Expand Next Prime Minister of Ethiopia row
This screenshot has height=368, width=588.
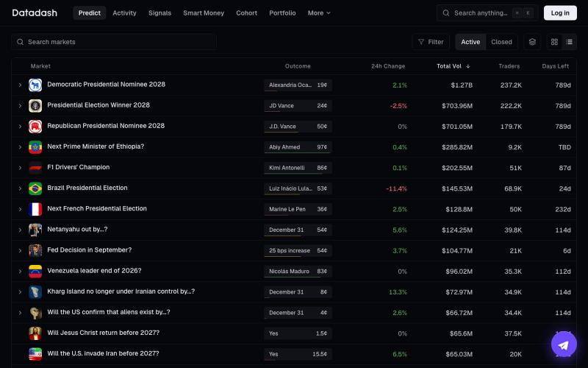pyautogui.click(x=20, y=147)
